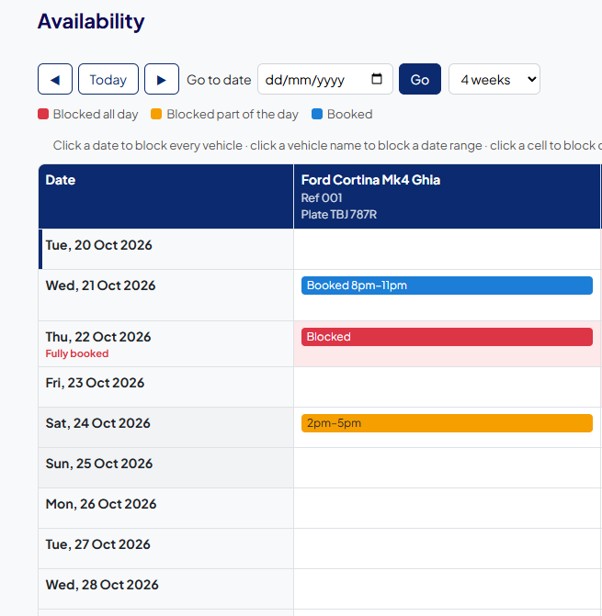This screenshot has height=616, width=602.
Task: Click the date Sat, 24 Oct 2026
Action: point(98,424)
